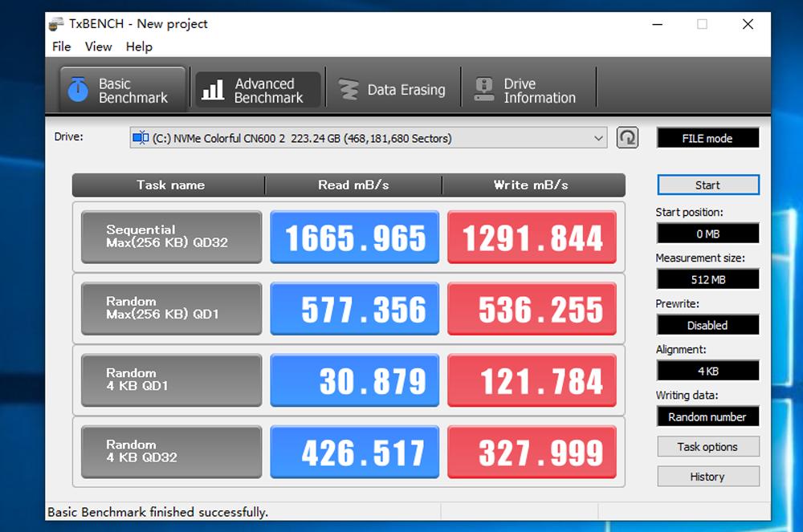
Task: Open benchmark History
Action: click(x=707, y=477)
